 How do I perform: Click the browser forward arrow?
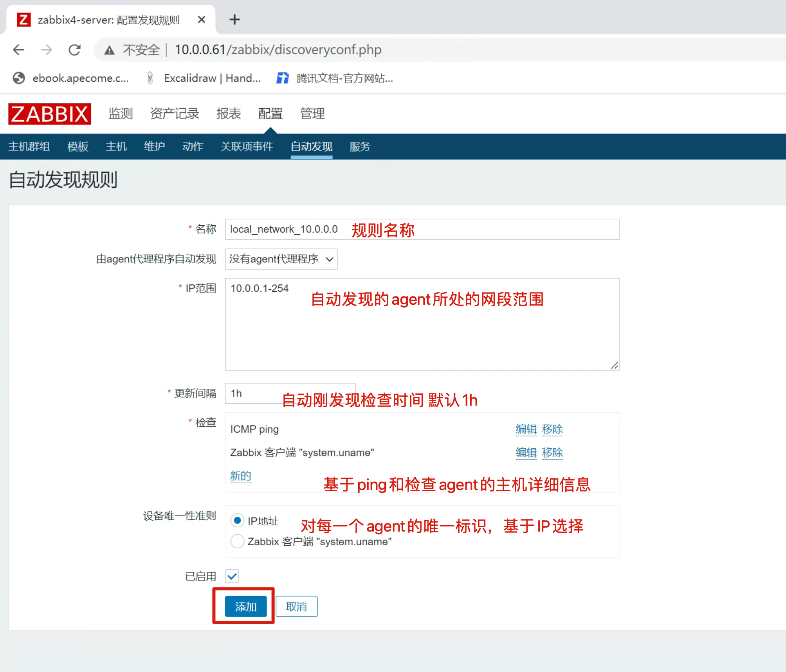tap(46, 50)
